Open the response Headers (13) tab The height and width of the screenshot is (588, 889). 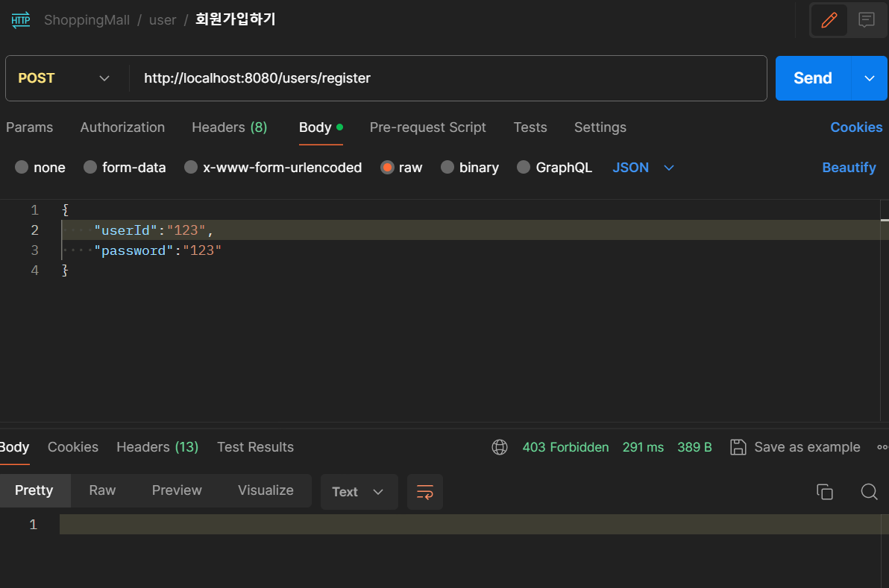point(157,447)
